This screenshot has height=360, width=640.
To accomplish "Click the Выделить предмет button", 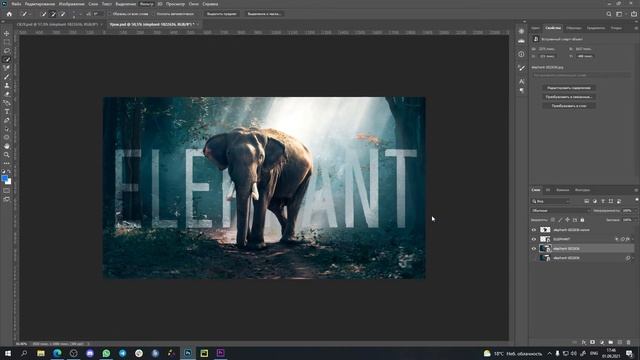I will (x=221, y=14).
